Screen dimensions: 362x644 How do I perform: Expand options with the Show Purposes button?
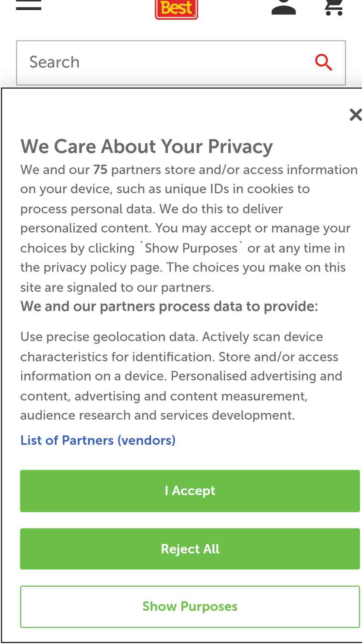[x=190, y=607]
